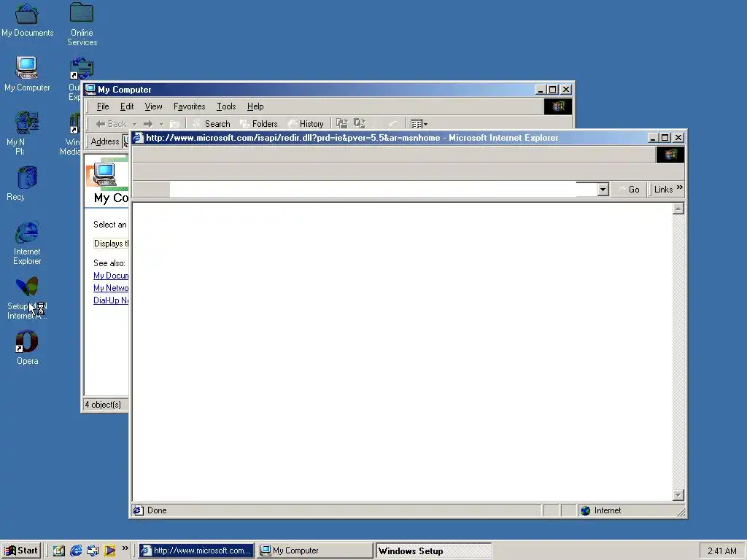This screenshot has width=747, height=560.
Task: Open Help menu in My Computer
Action: pyautogui.click(x=255, y=106)
